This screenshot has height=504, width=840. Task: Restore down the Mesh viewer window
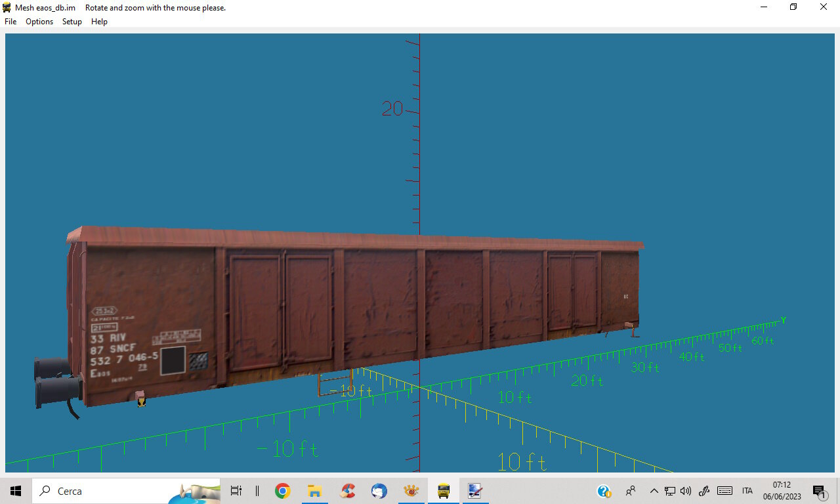tap(793, 7)
